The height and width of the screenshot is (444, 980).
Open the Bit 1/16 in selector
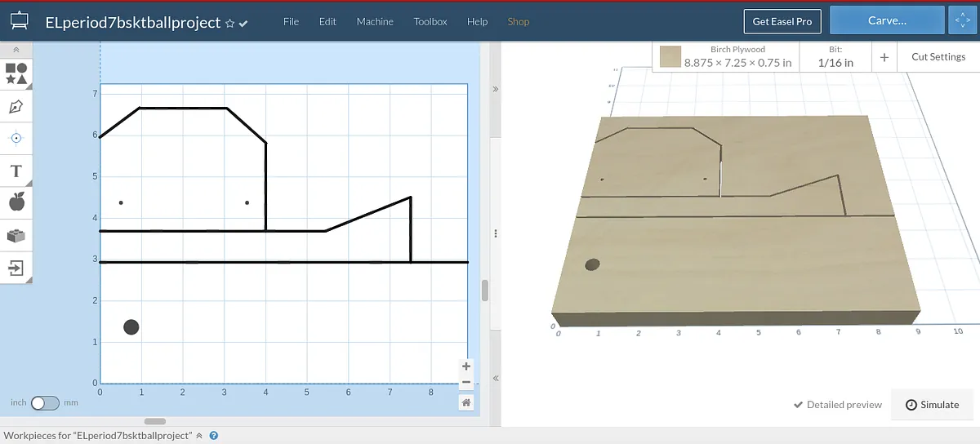click(x=835, y=57)
